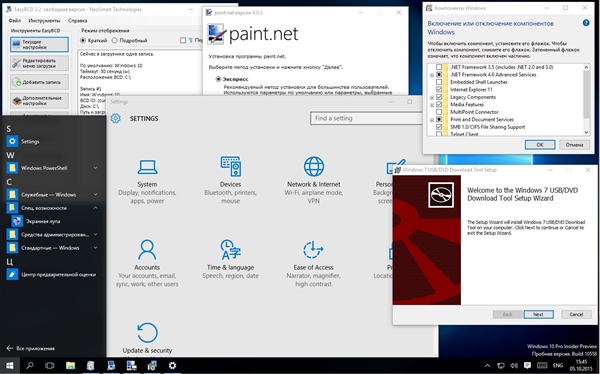Image resolution: width=600 pixels, height=374 pixels.
Task: Open the touch keyboard tray icon
Action: click(x=542, y=366)
